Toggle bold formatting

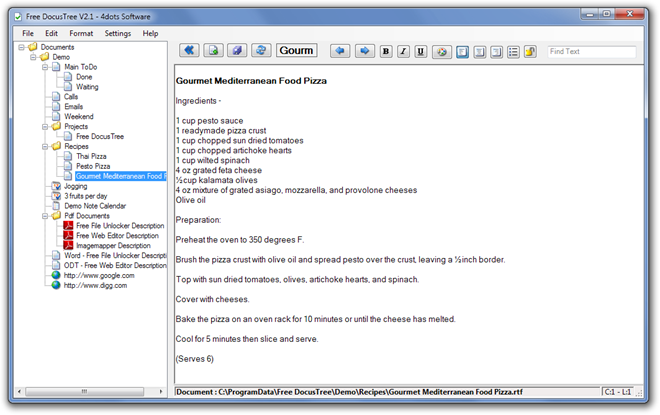(386, 51)
